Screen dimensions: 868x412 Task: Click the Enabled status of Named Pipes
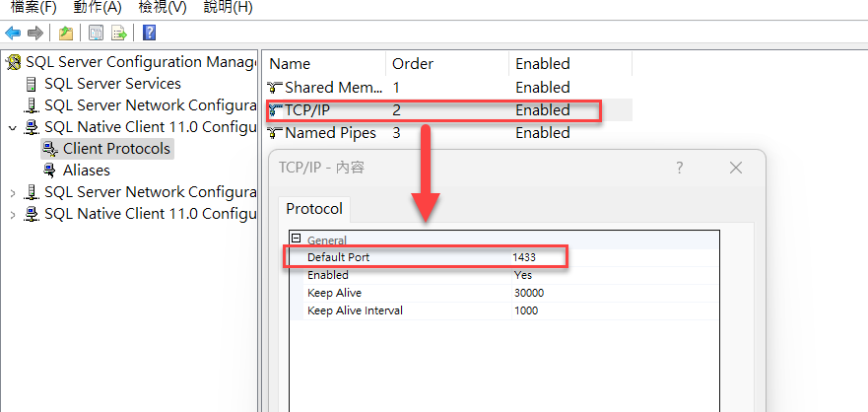(543, 133)
